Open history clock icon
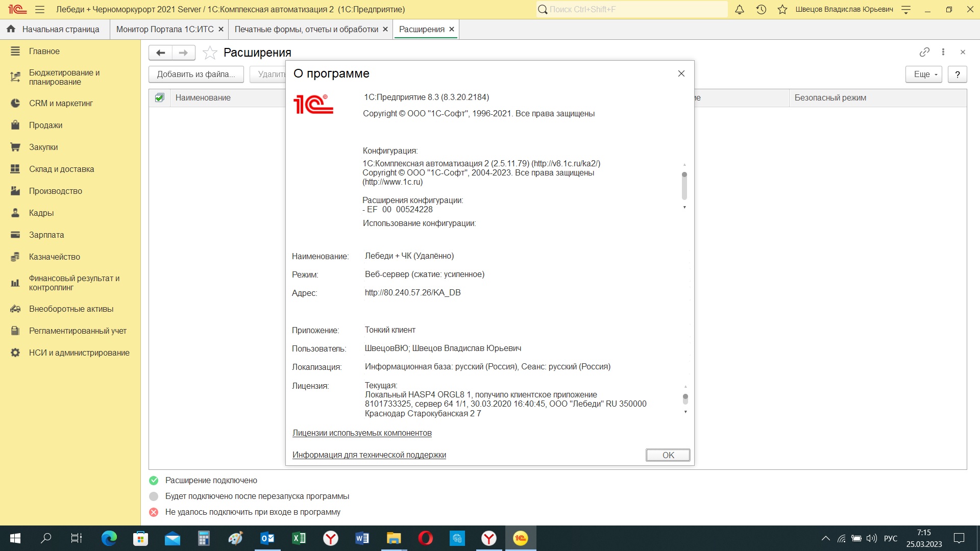Screen dimensions: 980x551 pyautogui.click(x=761, y=9)
